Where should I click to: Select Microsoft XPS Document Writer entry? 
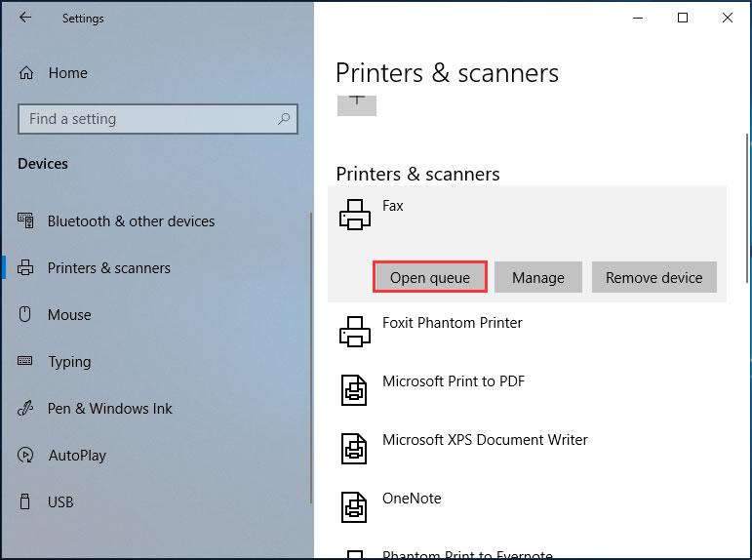(485, 440)
